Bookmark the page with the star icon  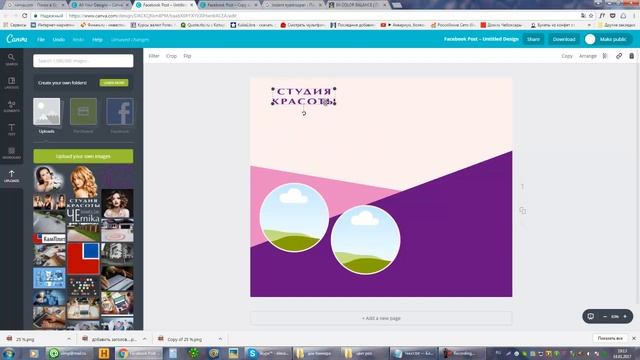(x=591, y=16)
